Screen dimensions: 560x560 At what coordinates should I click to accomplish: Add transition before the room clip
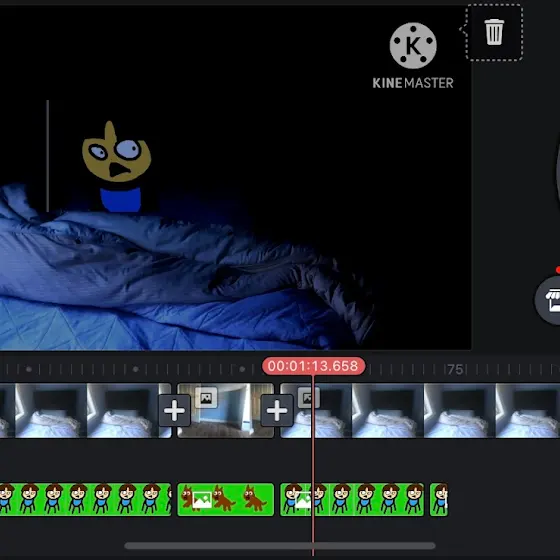[174, 410]
